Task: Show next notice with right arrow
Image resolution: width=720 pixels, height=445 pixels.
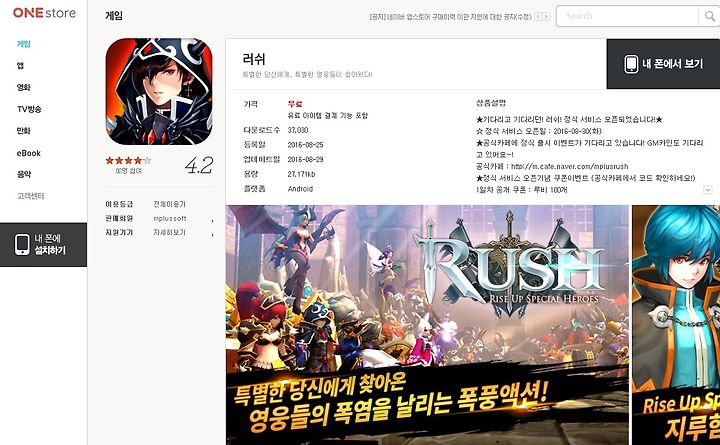Action: [x=546, y=17]
